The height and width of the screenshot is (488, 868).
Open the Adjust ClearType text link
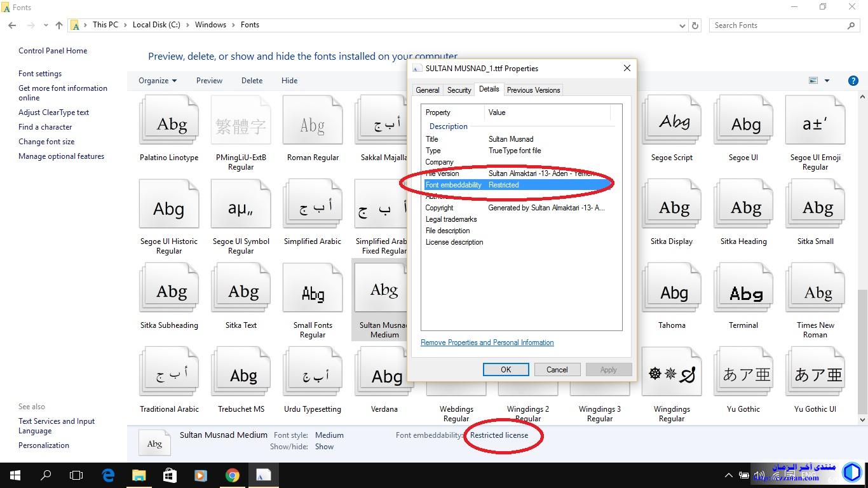click(53, 112)
